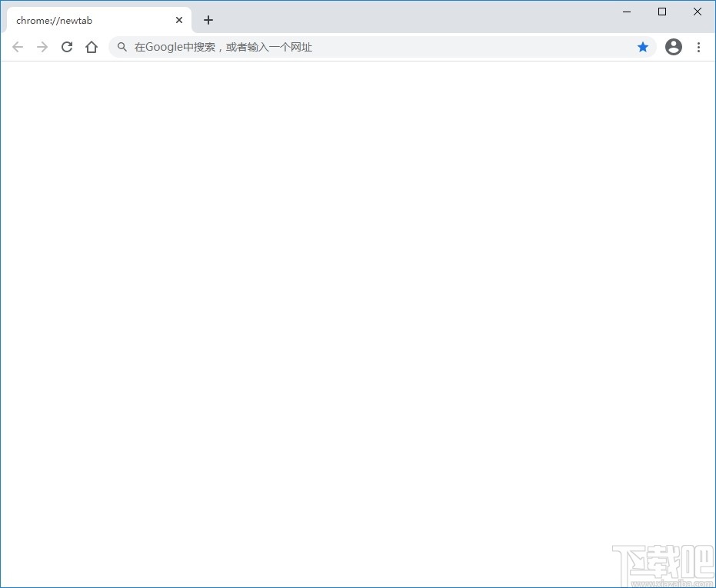Viewport: 716px width, 588px height.
Task: Open the home page via home icon
Action: pos(92,47)
